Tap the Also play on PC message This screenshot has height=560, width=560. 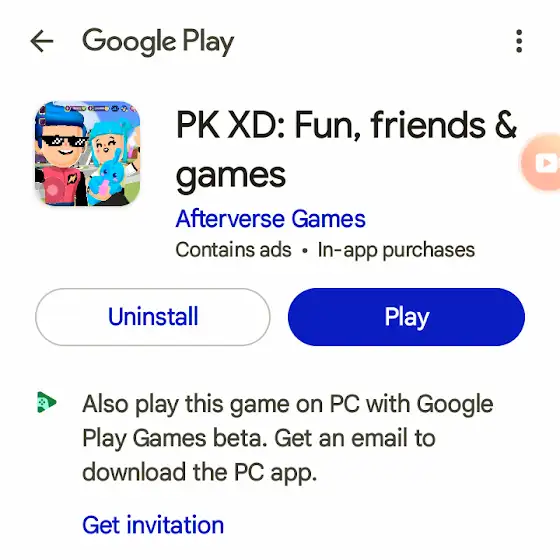pos(288,438)
